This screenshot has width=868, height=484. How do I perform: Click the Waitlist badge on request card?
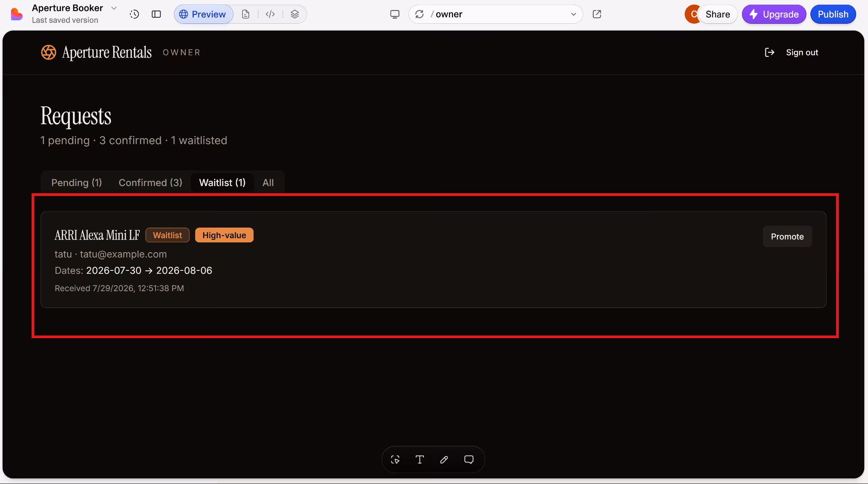(x=167, y=235)
